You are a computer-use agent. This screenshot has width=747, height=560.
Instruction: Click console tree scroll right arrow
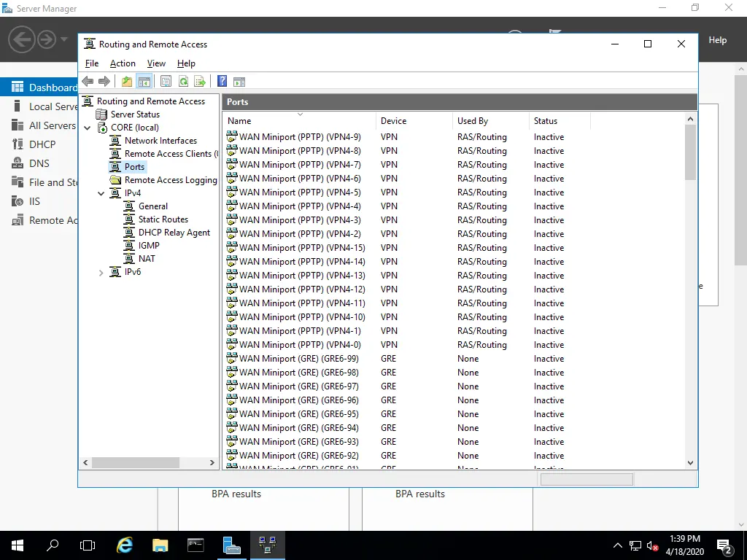coord(212,462)
